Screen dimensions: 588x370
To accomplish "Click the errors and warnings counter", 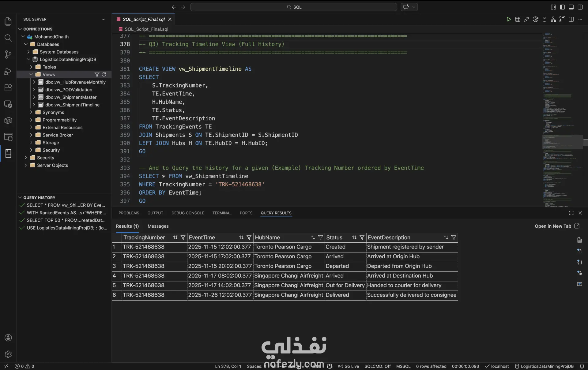I will click(x=24, y=366).
